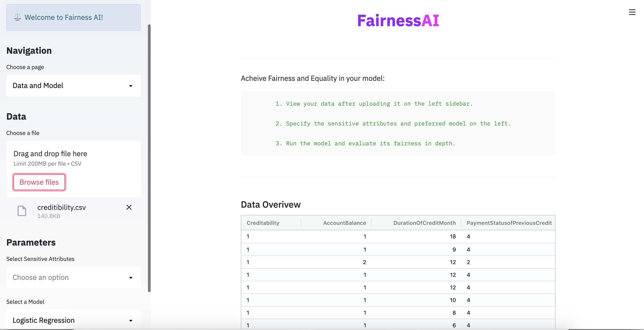Click the Welcome to Fairness AI banner
The image size is (644, 330).
point(74,17)
